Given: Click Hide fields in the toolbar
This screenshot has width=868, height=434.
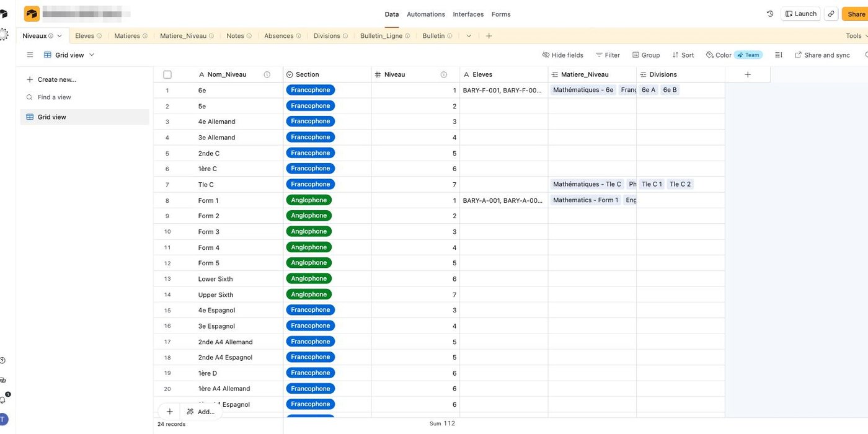Looking at the screenshot, I should [562, 55].
